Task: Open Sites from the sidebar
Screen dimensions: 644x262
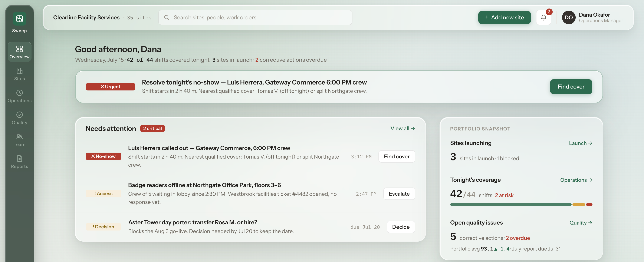Action: pyautogui.click(x=20, y=74)
